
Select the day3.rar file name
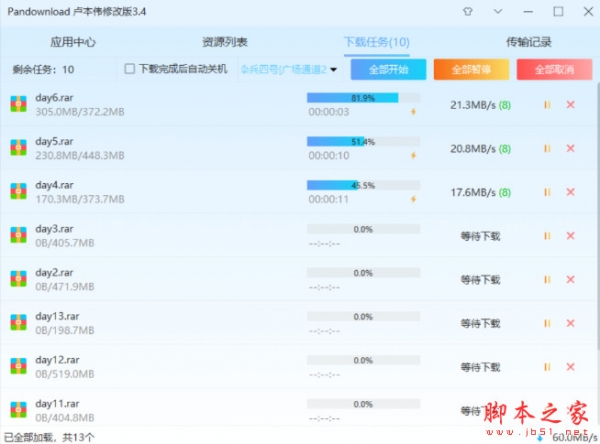(x=54, y=229)
